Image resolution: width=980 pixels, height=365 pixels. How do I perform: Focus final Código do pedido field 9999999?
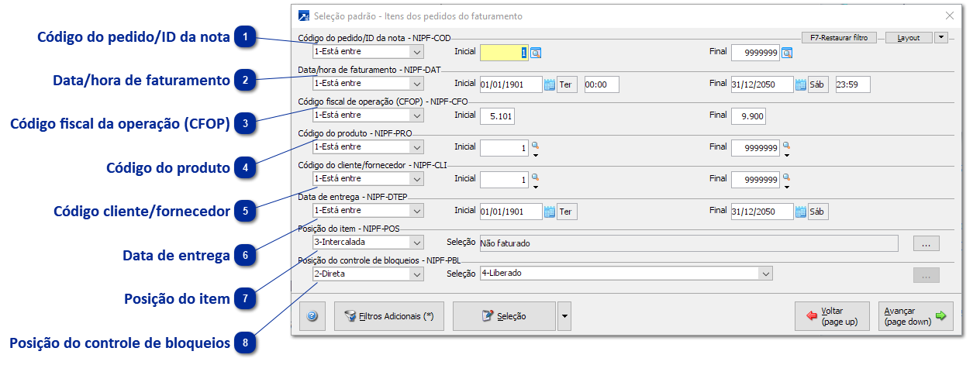tap(756, 53)
